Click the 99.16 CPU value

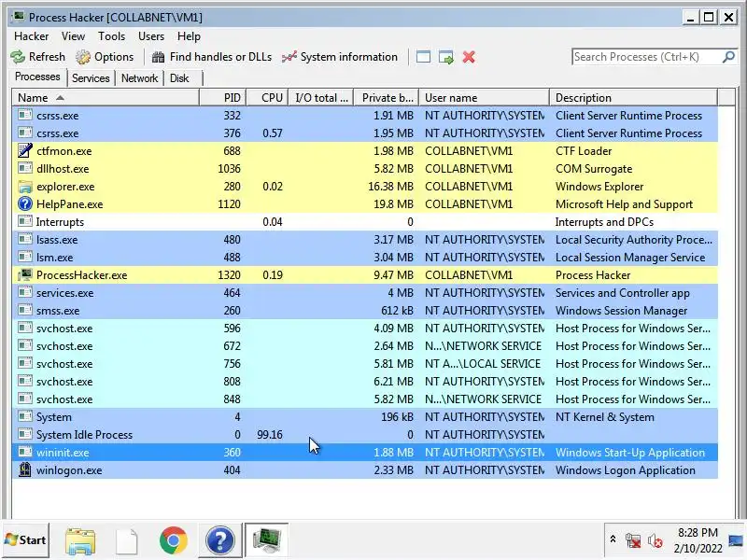[270, 435]
